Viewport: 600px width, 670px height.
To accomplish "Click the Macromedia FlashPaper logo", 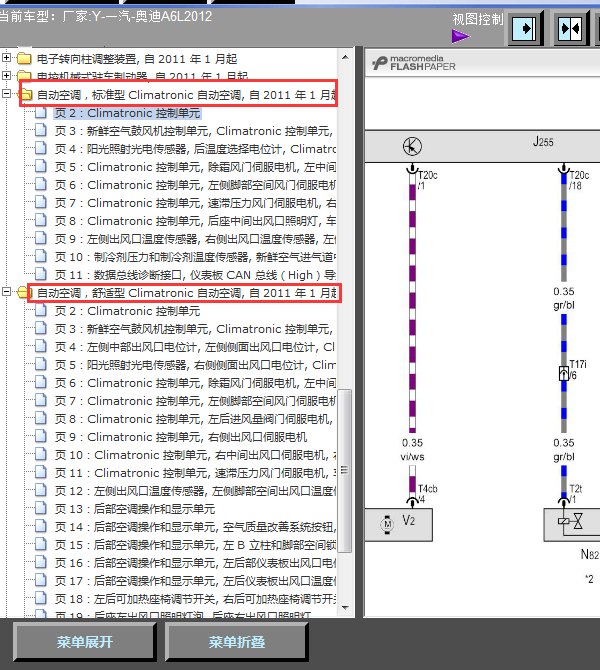I will coord(414,63).
